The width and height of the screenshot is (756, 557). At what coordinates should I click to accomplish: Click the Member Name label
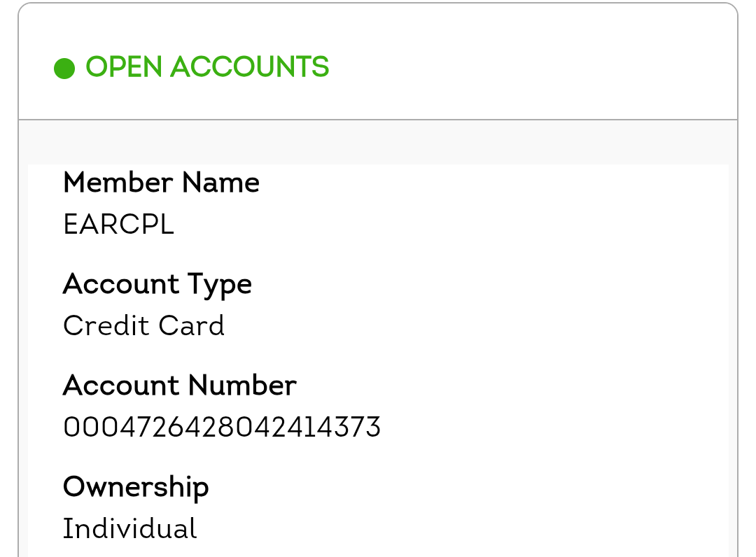pyautogui.click(x=161, y=183)
